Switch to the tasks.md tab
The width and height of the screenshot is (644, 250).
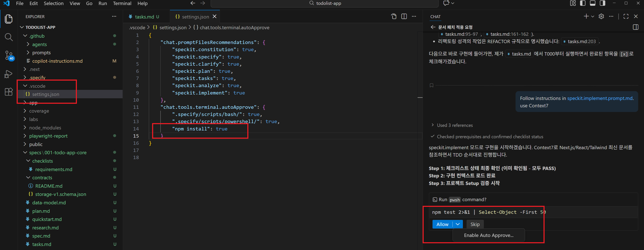pyautogui.click(x=144, y=17)
